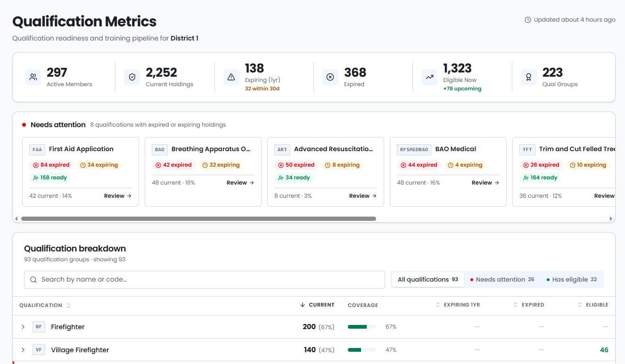Open Review on First Aid Application card

[118, 196]
